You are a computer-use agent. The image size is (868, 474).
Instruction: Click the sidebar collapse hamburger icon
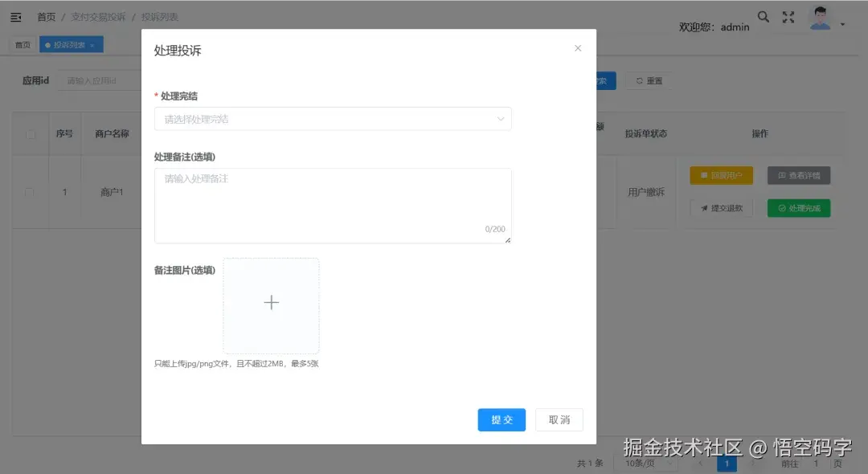click(15, 16)
